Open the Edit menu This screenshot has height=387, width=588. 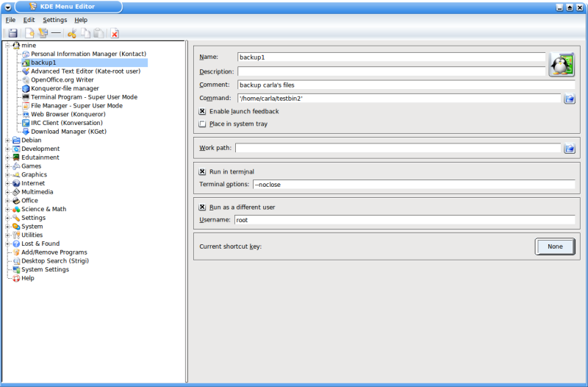click(29, 20)
